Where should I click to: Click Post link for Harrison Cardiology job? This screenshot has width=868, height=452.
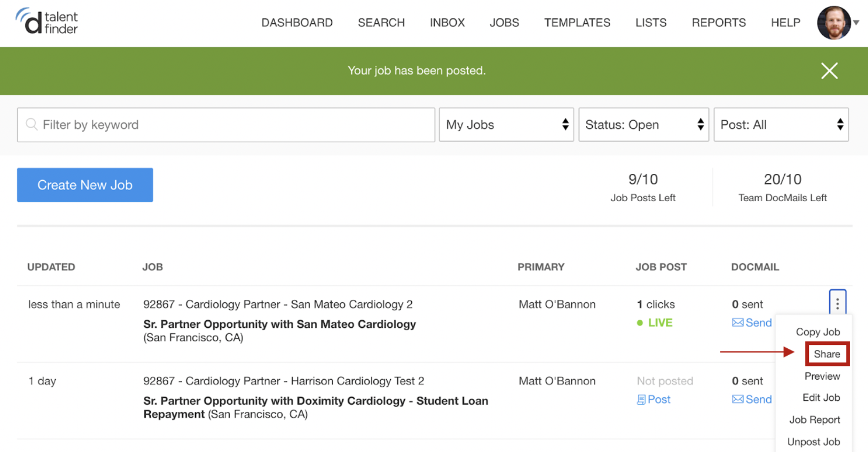click(653, 399)
